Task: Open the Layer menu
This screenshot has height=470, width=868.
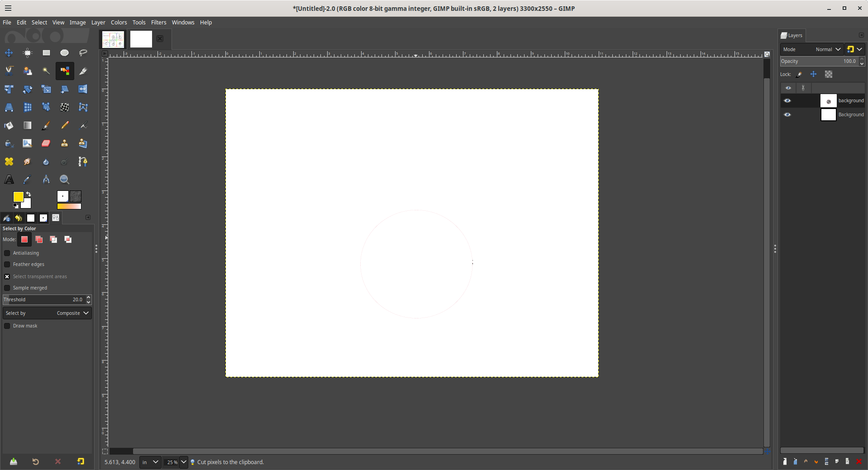Action: click(x=98, y=22)
